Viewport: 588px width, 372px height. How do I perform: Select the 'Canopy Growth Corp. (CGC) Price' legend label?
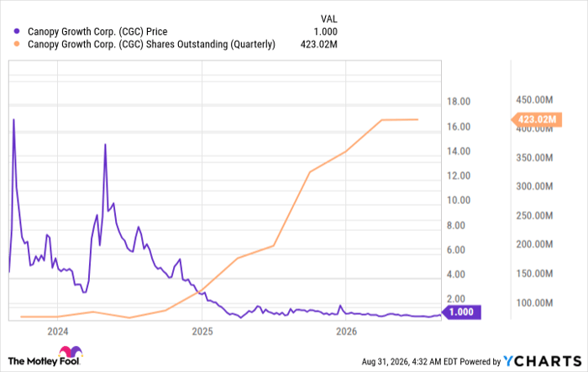point(97,32)
